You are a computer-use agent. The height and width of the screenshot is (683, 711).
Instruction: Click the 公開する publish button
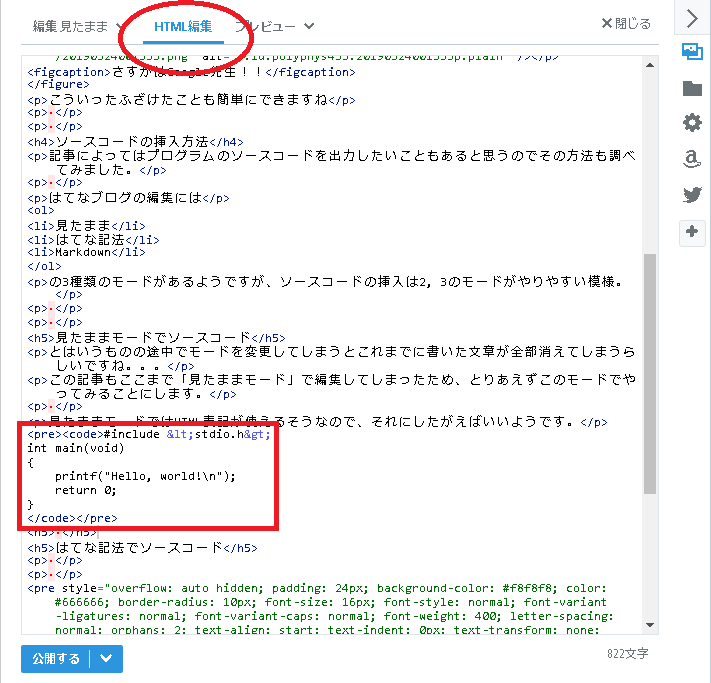point(56,659)
